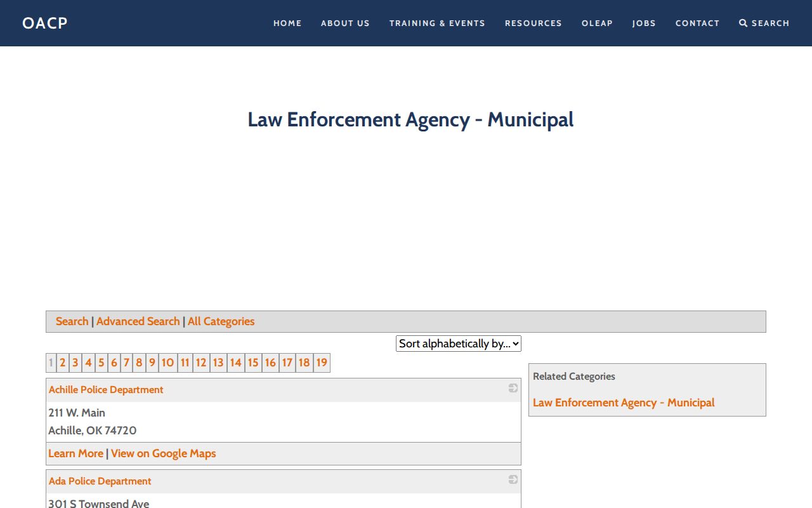The height and width of the screenshot is (508, 812).
Task: Jump to last results page 19
Action: point(322,363)
